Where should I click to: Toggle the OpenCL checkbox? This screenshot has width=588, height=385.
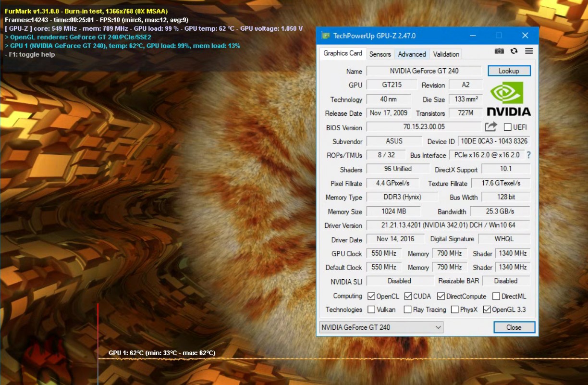371,296
